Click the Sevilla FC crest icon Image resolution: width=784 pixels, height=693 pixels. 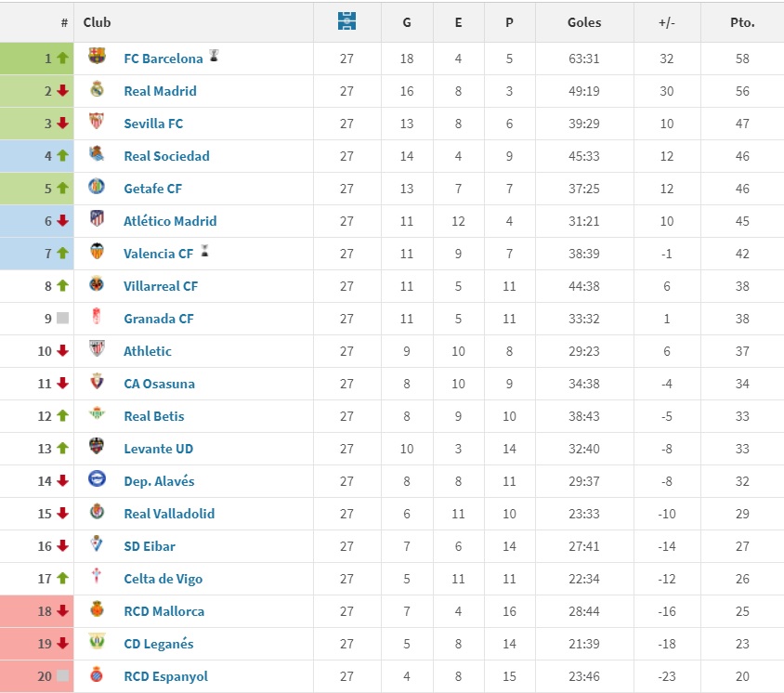97,121
